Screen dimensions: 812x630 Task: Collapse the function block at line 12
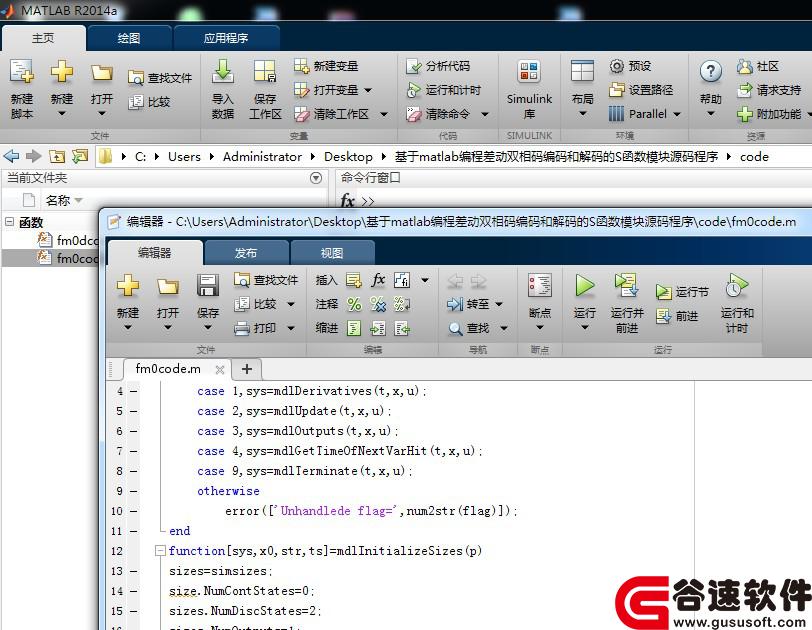tap(160, 550)
